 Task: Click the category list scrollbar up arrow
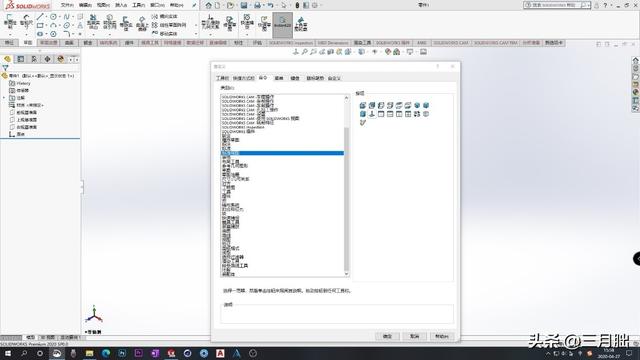point(347,98)
